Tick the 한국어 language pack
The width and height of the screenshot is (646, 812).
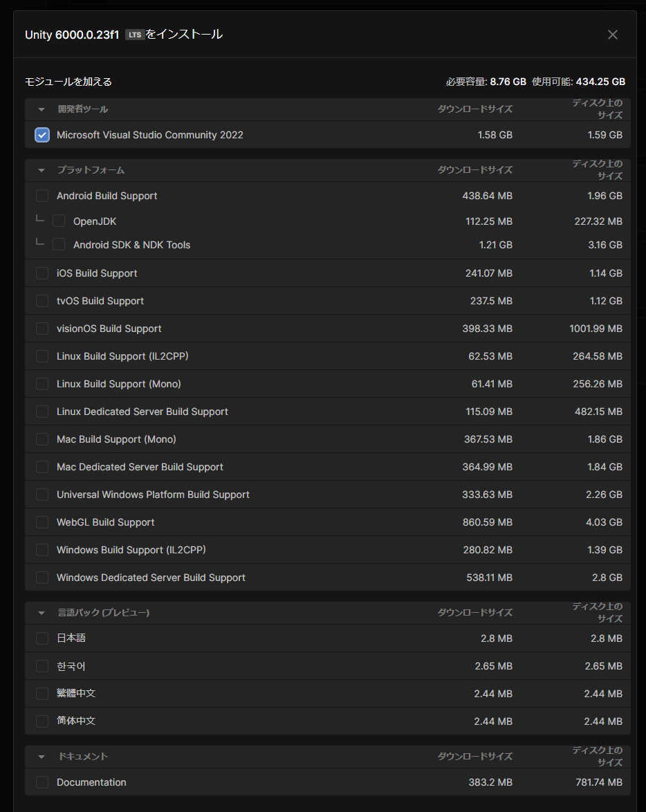[42, 666]
